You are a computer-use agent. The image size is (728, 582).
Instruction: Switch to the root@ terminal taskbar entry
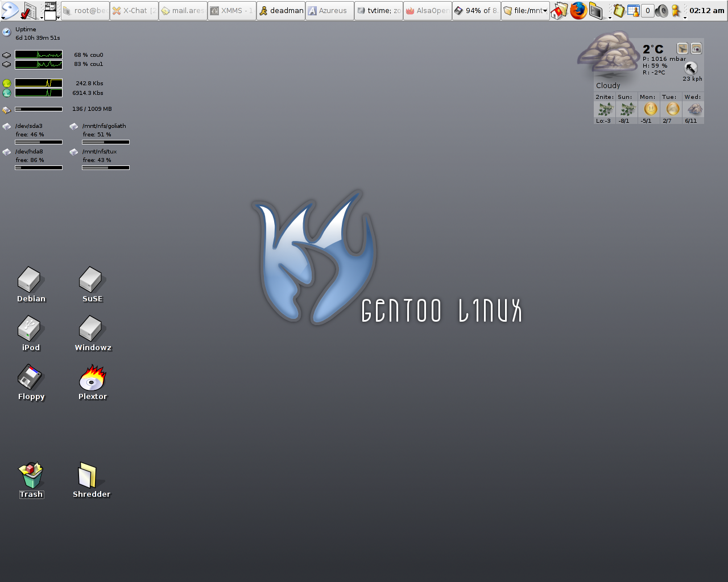[x=85, y=10]
